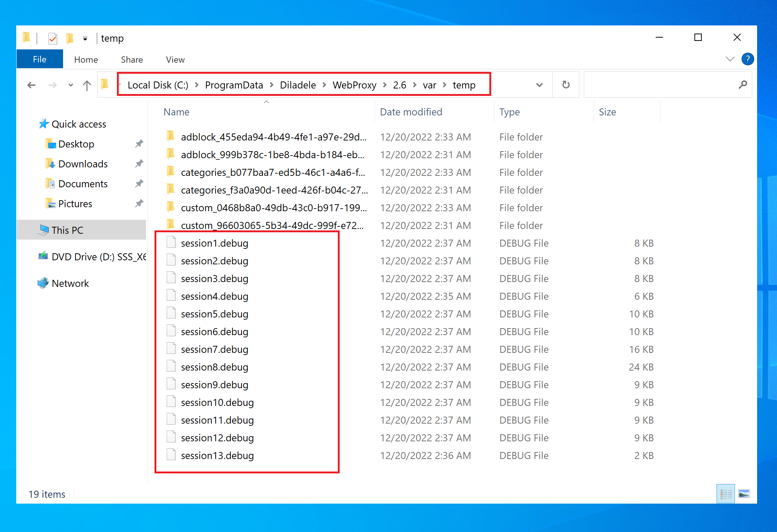777x532 pixels.
Task: Click navigation back arrow button
Action: 30,84
